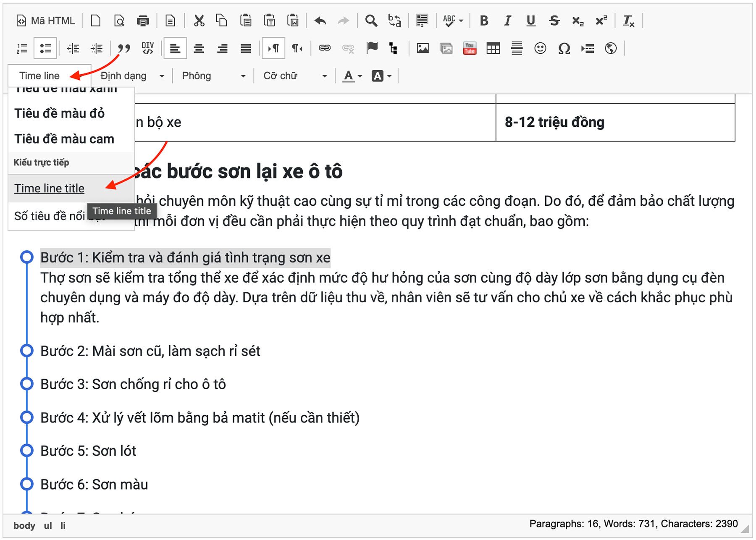This screenshot has width=756, height=540.
Task: Click the block quote icon
Action: (x=124, y=49)
